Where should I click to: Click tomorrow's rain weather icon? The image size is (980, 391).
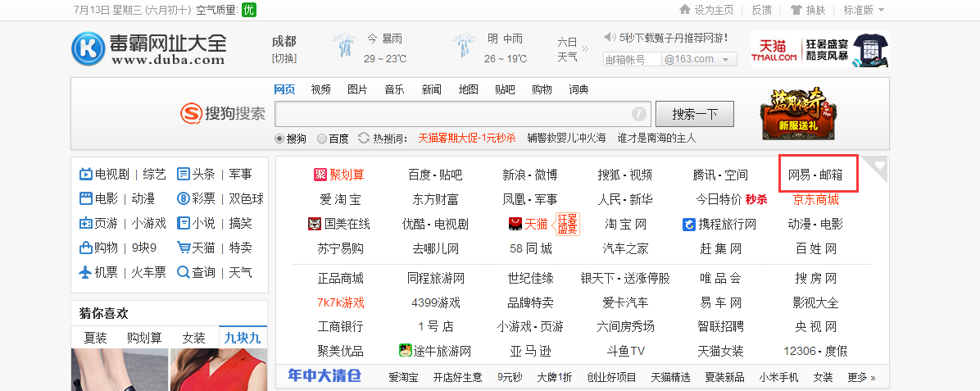(x=465, y=46)
